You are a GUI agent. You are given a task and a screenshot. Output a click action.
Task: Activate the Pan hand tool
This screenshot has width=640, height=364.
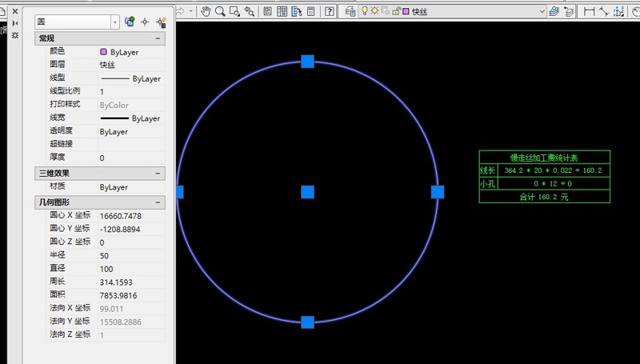tap(206, 11)
